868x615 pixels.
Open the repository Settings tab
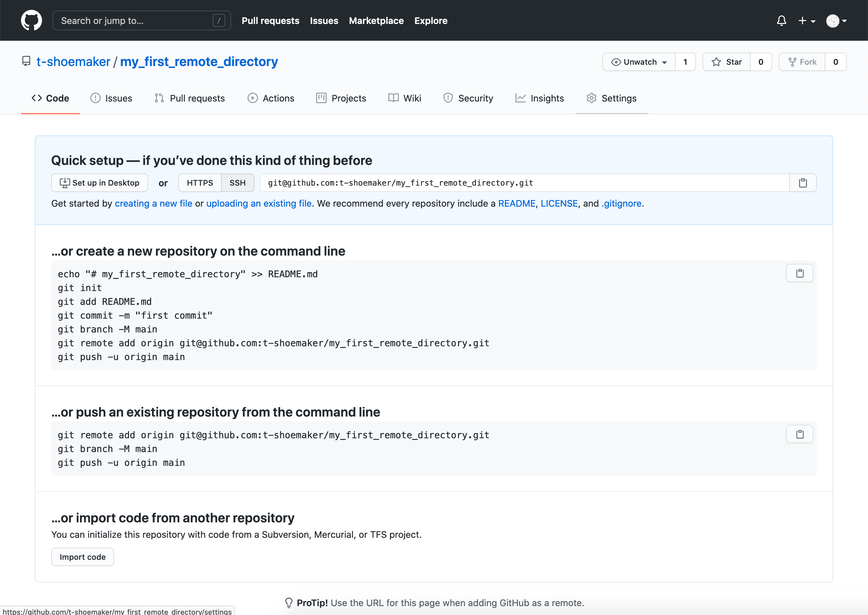[612, 99]
